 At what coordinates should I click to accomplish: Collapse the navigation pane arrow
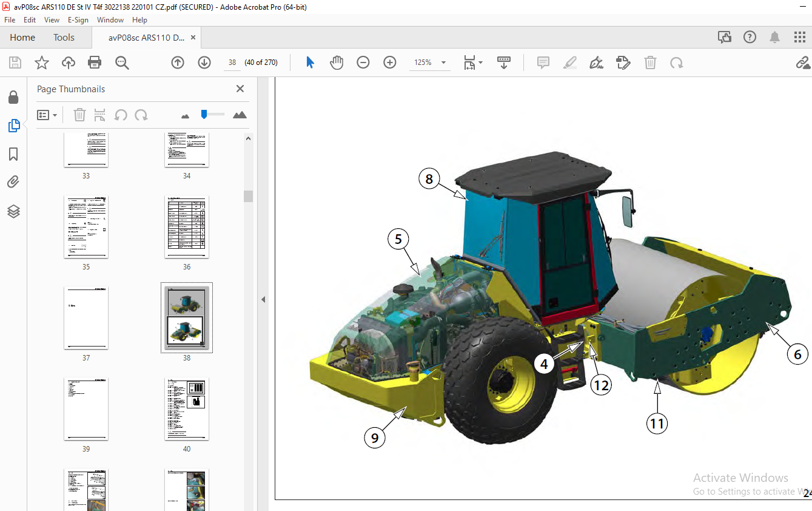pyautogui.click(x=263, y=299)
